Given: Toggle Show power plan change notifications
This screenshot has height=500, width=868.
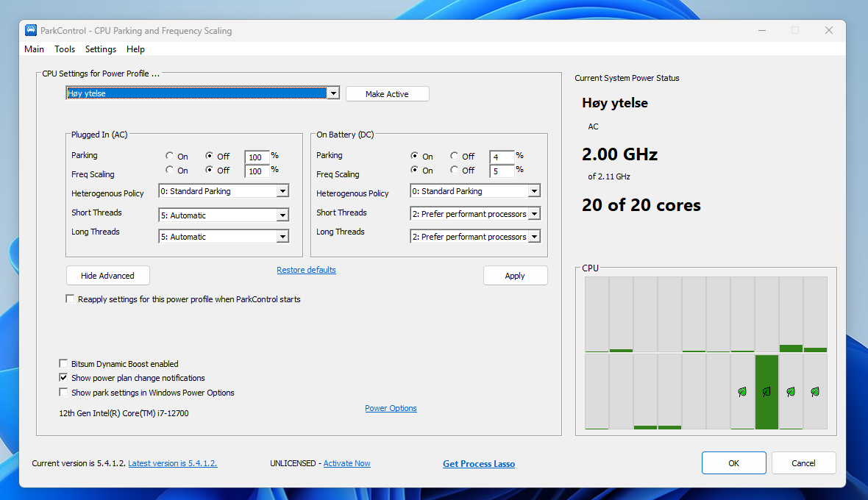Looking at the screenshot, I should point(64,378).
